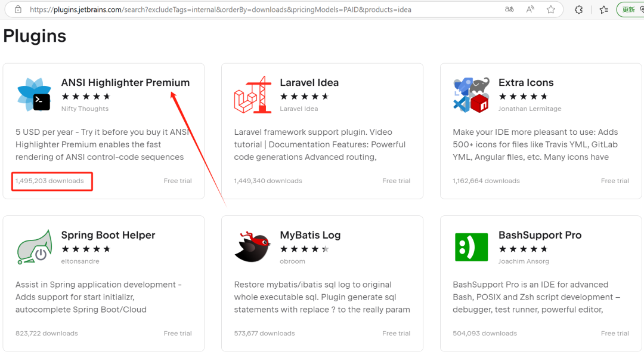
Task: Open the Laravel Idea crane icon
Action: click(x=253, y=94)
